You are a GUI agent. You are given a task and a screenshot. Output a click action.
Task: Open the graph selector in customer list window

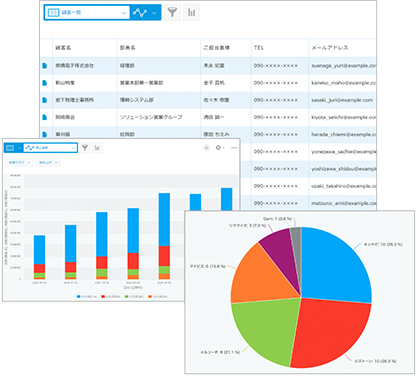145,13
